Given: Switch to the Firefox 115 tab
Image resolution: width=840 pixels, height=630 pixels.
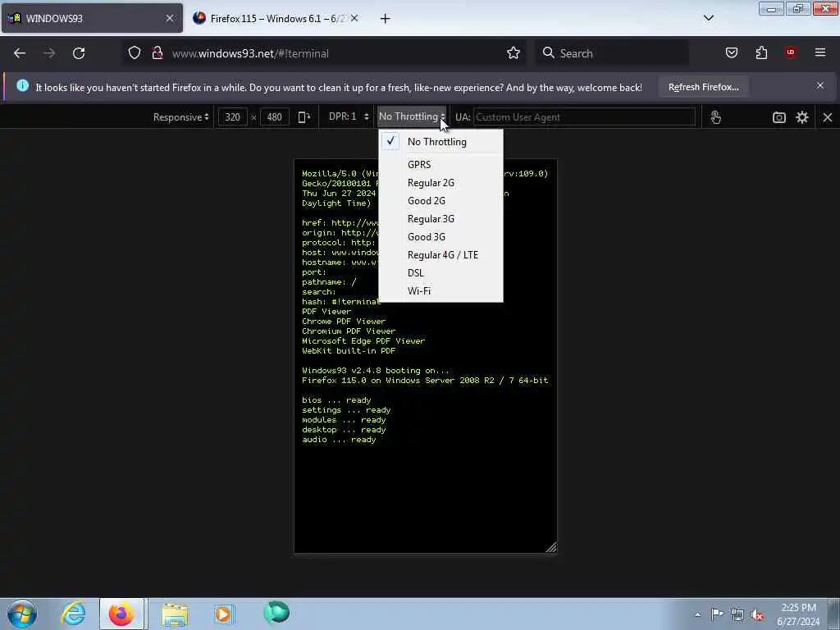Looking at the screenshot, I should coord(276,18).
